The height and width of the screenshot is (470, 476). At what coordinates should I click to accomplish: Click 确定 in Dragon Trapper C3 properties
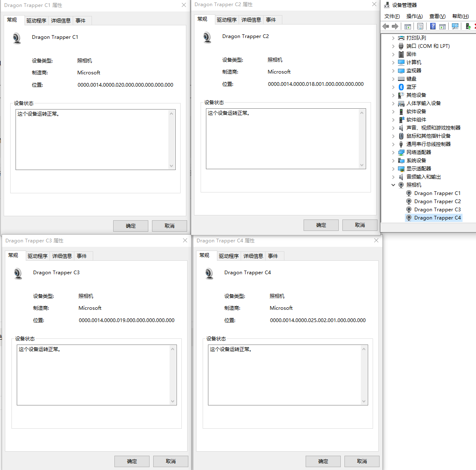click(132, 461)
